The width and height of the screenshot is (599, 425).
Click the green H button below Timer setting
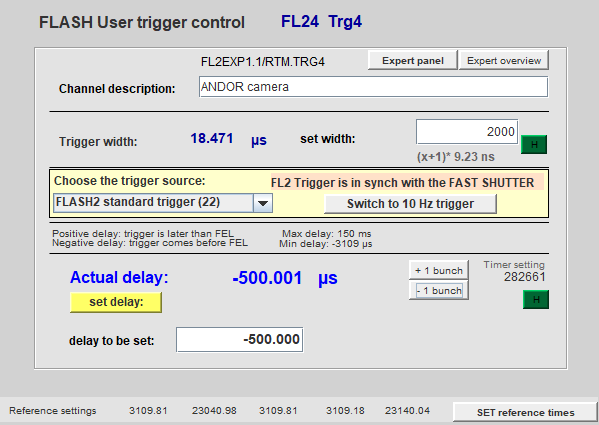click(x=536, y=299)
